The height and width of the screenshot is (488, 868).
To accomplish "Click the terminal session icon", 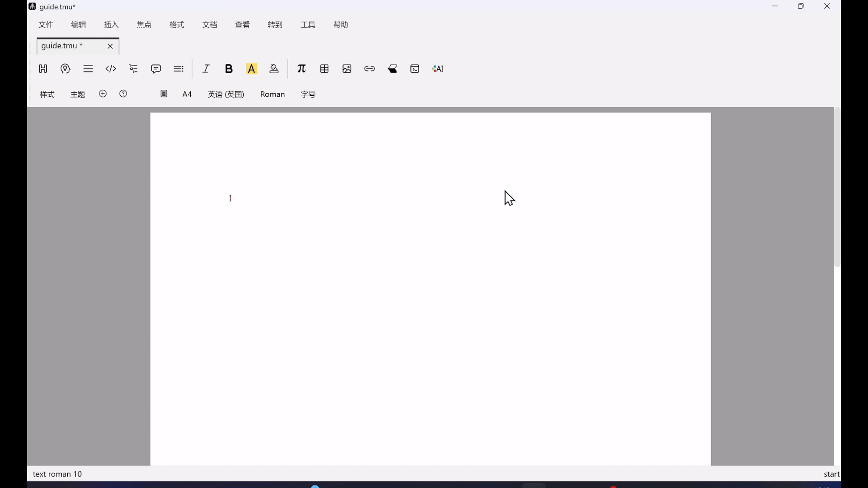I will coord(415,69).
